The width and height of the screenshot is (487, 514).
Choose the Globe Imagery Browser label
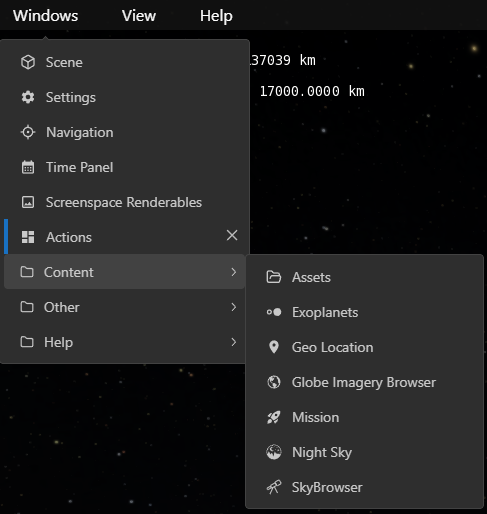tap(364, 383)
